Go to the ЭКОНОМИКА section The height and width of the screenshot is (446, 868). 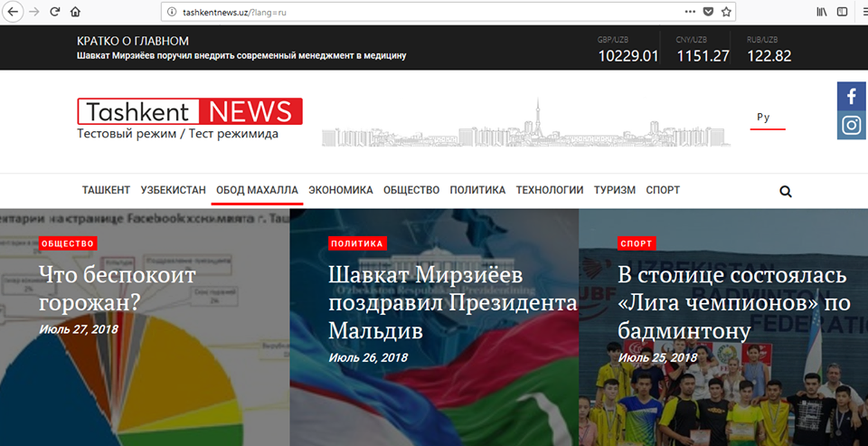coord(341,190)
